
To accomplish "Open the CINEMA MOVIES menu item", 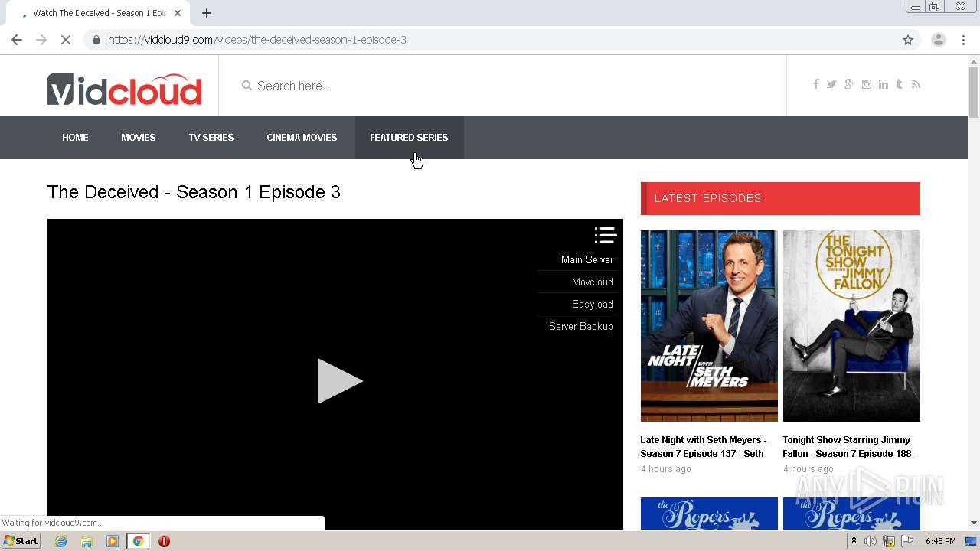I will pos(302,138).
